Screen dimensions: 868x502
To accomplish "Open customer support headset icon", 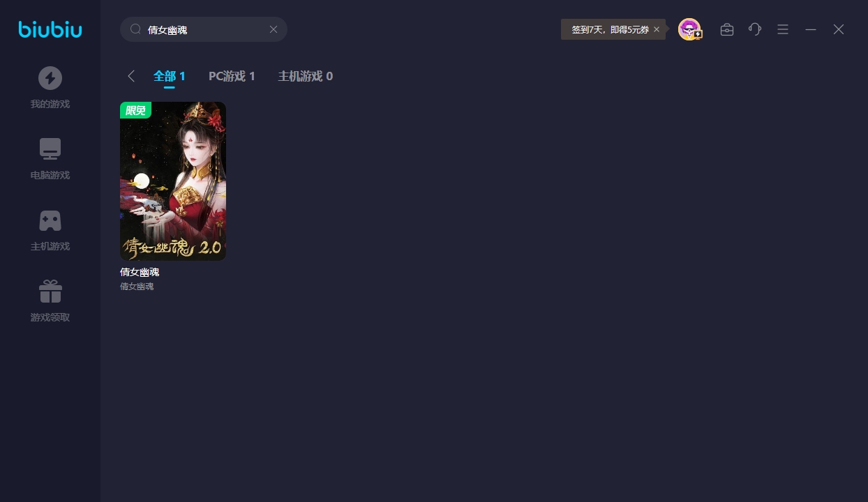I will point(755,29).
